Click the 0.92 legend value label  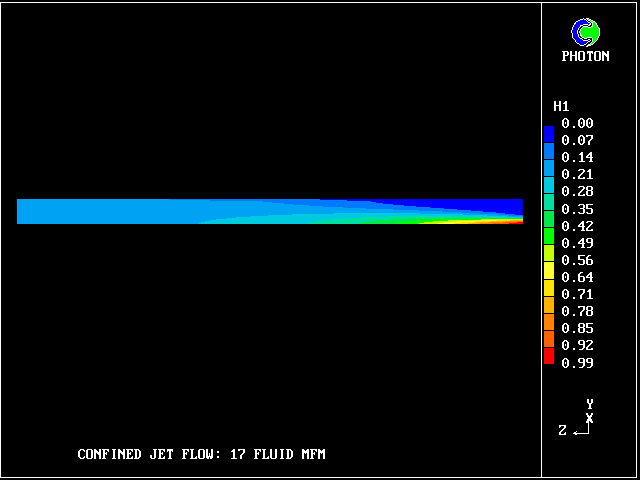[x=577, y=345]
